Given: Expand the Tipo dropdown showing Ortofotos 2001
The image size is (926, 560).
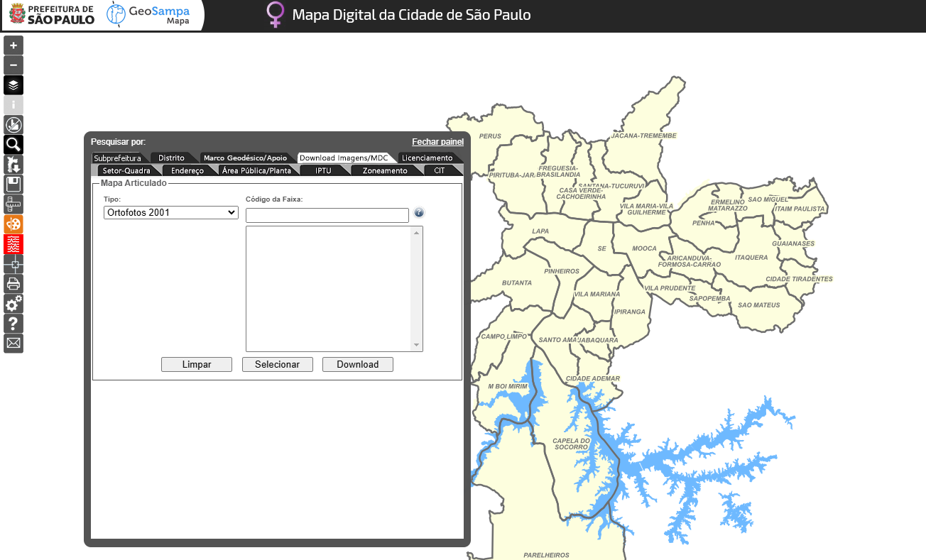Looking at the screenshot, I should tap(170, 212).
